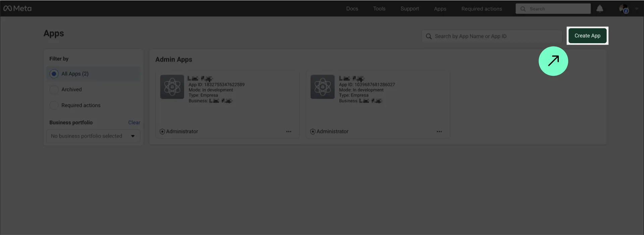Click the Admin Apps heading
644x235 pixels.
174,59
